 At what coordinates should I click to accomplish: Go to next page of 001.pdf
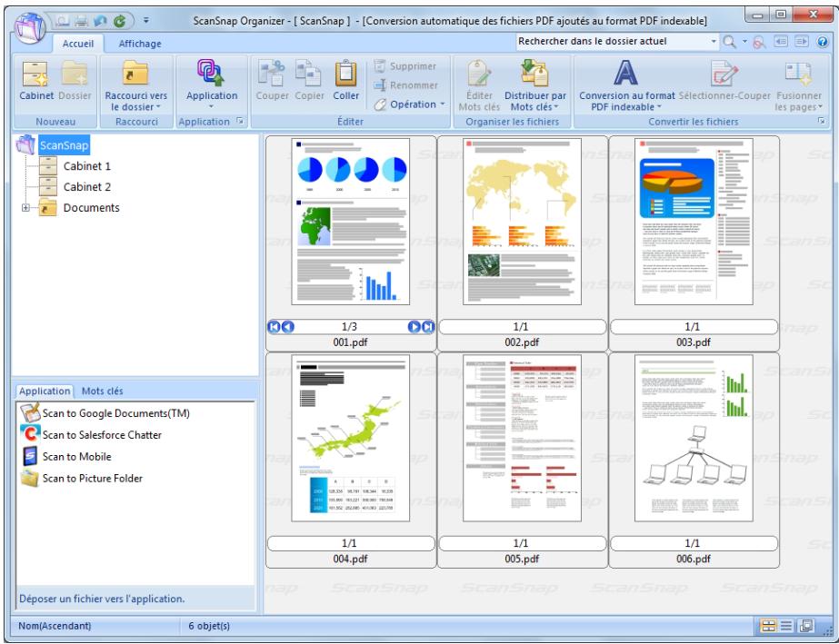coord(414,327)
